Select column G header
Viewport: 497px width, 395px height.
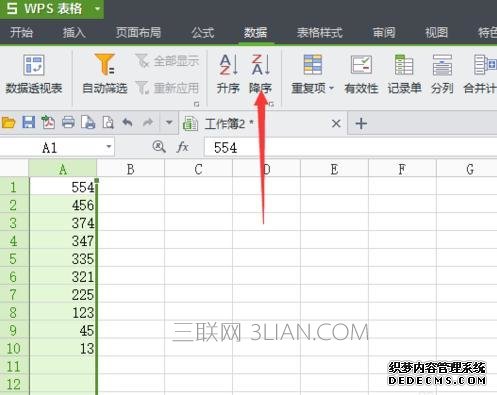coord(467,169)
